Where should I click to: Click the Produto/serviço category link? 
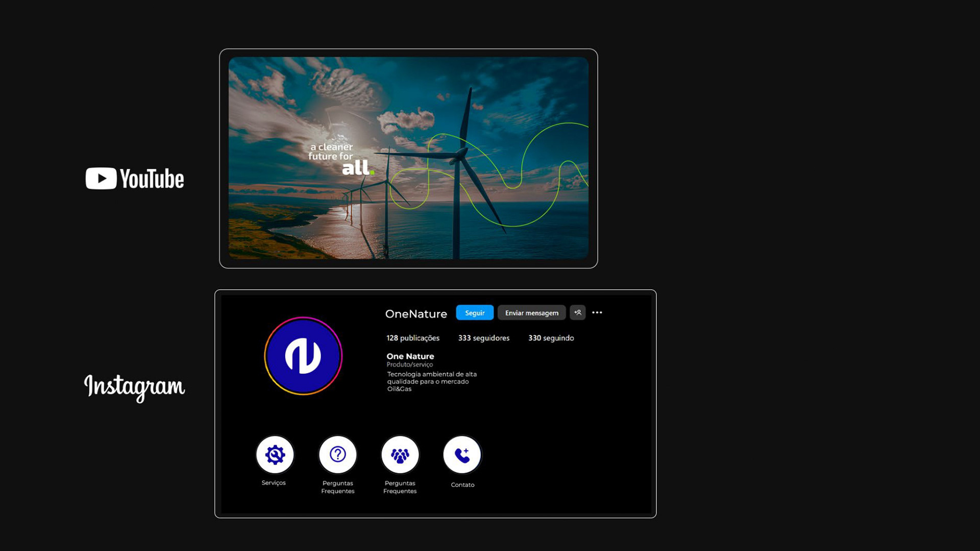point(409,365)
